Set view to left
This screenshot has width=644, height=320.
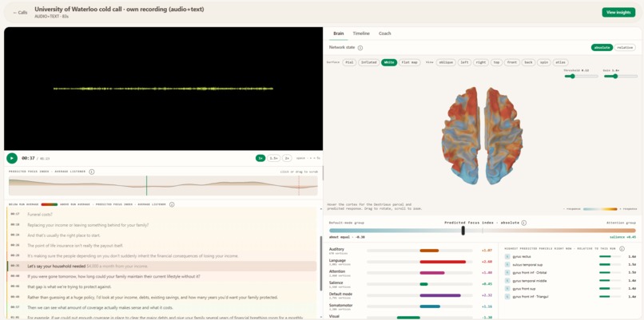(x=464, y=62)
